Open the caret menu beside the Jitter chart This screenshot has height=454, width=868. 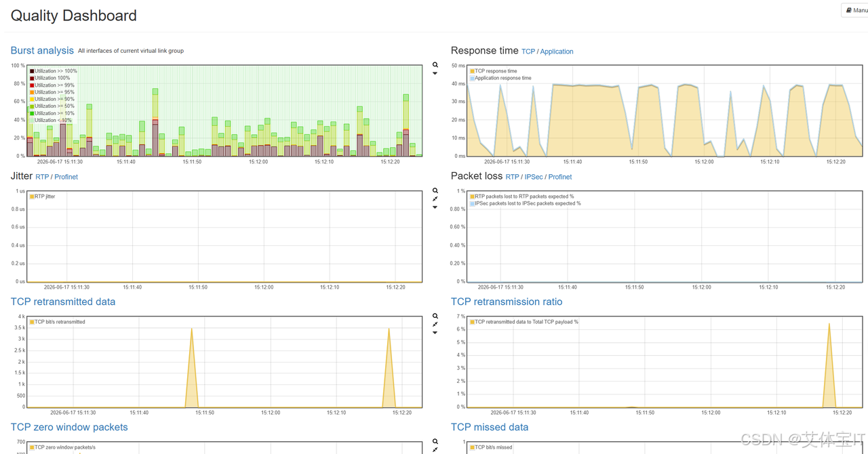[435, 207]
